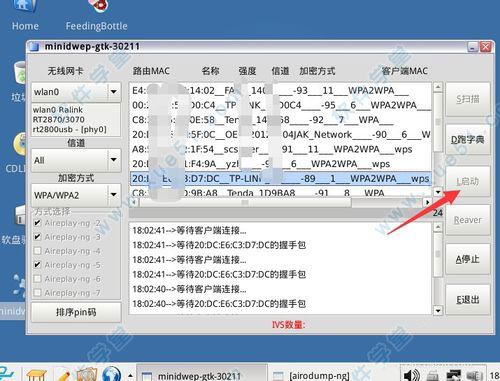The height and width of the screenshot is (381, 500).
Task: Open the Home desktop icon
Action: pos(25,15)
